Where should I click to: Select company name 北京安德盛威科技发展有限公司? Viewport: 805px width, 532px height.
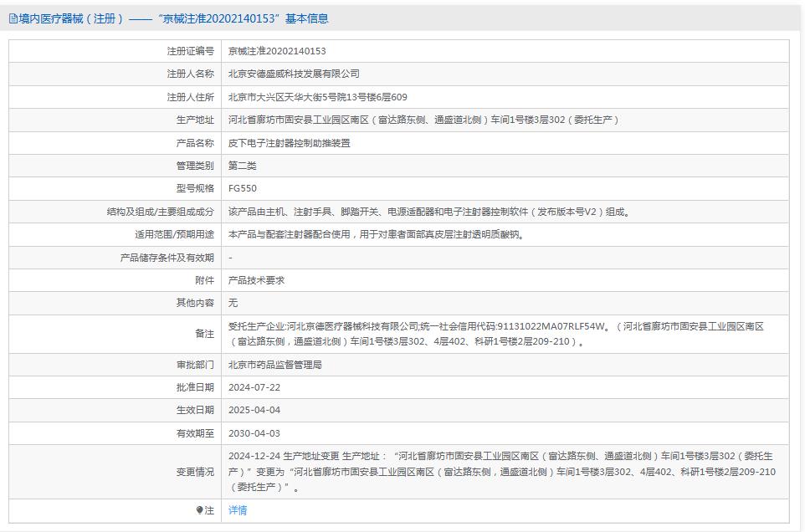pyautogui.click(x=294, y=74)
